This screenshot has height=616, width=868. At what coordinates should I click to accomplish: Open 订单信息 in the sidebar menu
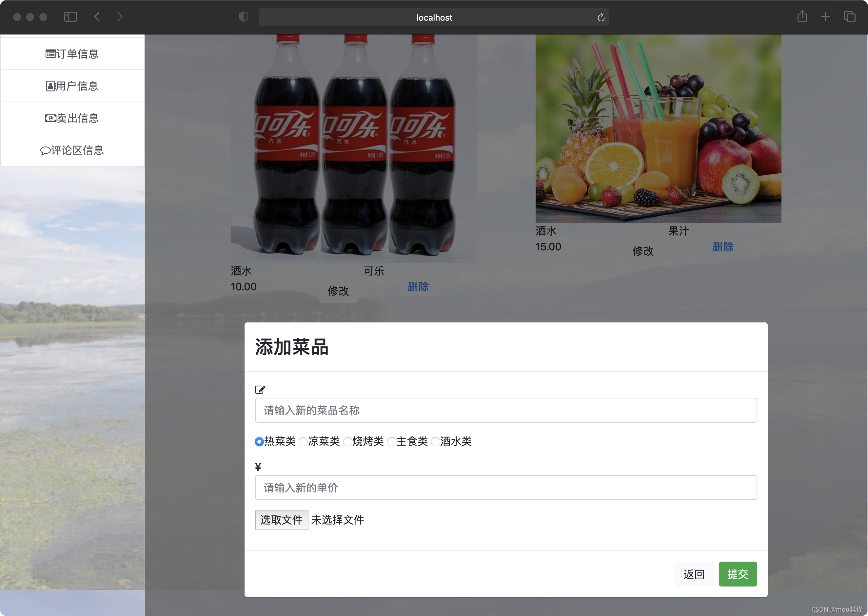(x=72, y=54)
